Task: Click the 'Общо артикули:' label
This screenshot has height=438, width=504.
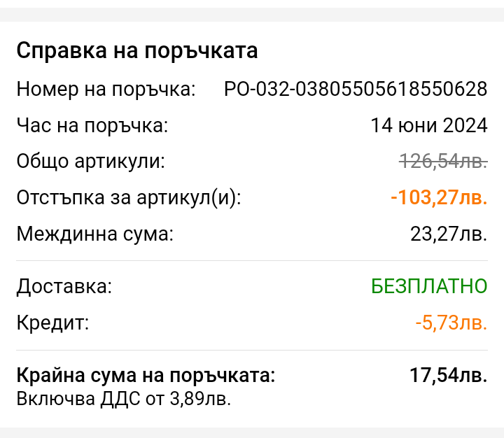Action: 90,161
